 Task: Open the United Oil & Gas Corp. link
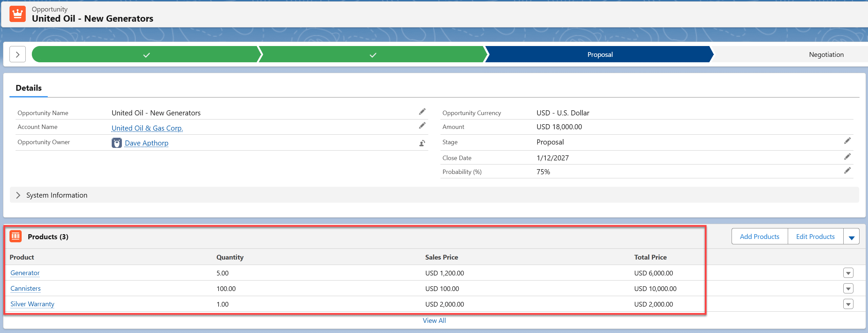point(147,128)
